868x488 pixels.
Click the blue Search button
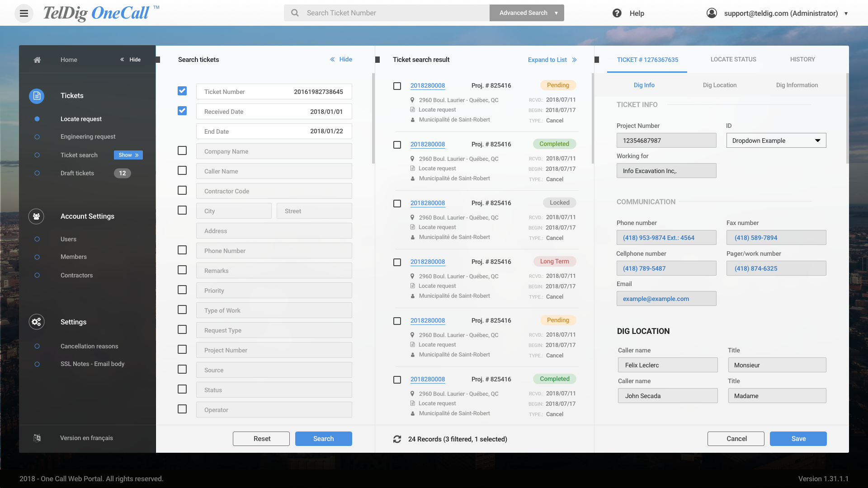coord(323,439)
